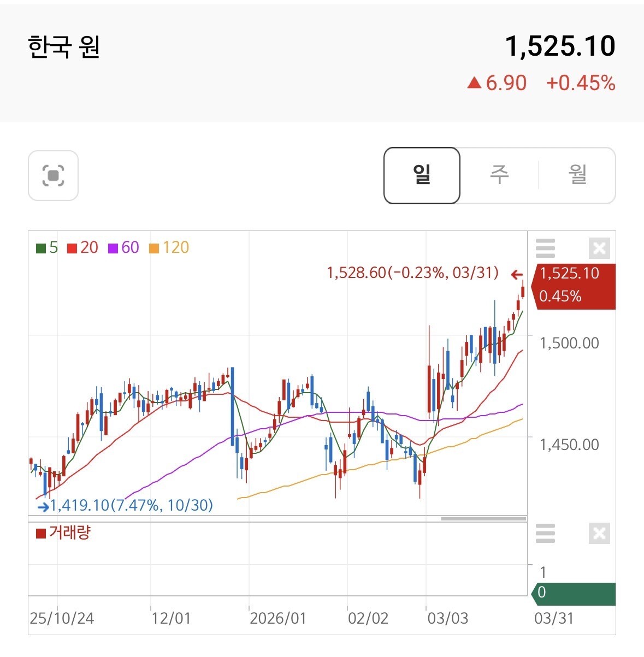Viewport: 644px width, 657px height.
Task: Open the volume panel hamburger menu
Action: pos(545,533)
